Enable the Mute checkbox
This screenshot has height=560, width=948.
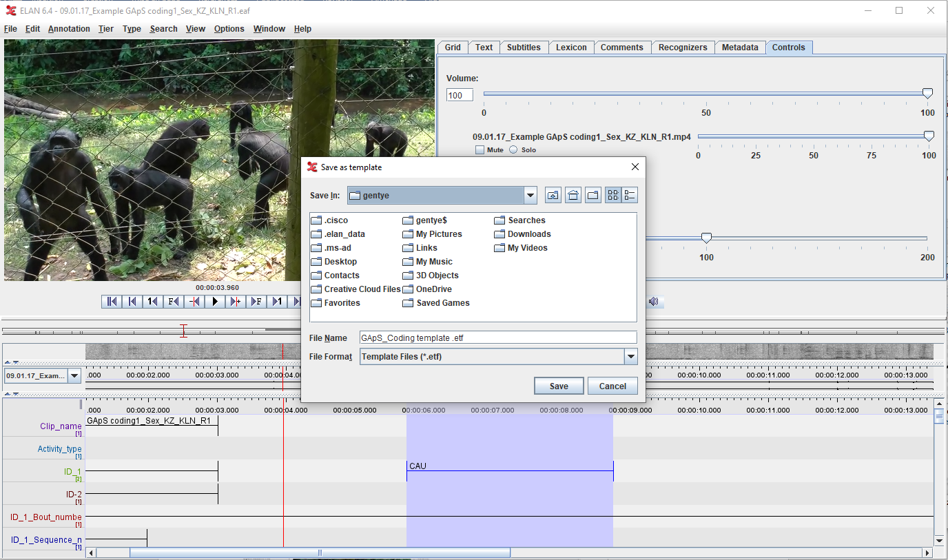pyautogui.click(x=480, y=150)
